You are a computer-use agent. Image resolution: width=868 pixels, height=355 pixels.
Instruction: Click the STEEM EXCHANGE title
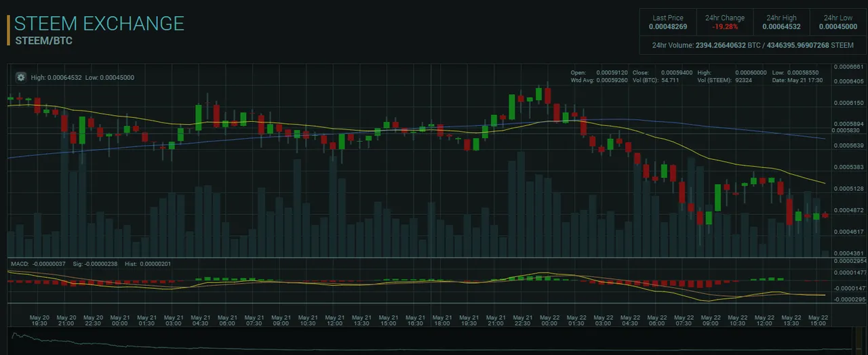[x=99, y=23]
